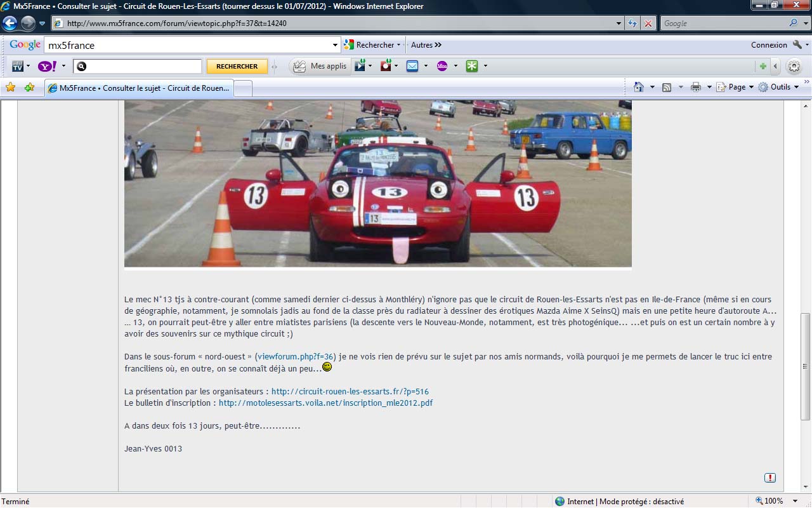Click the 'Terminé' status bar text
This screenshot has width=812, height=508.
pos(15,502)
